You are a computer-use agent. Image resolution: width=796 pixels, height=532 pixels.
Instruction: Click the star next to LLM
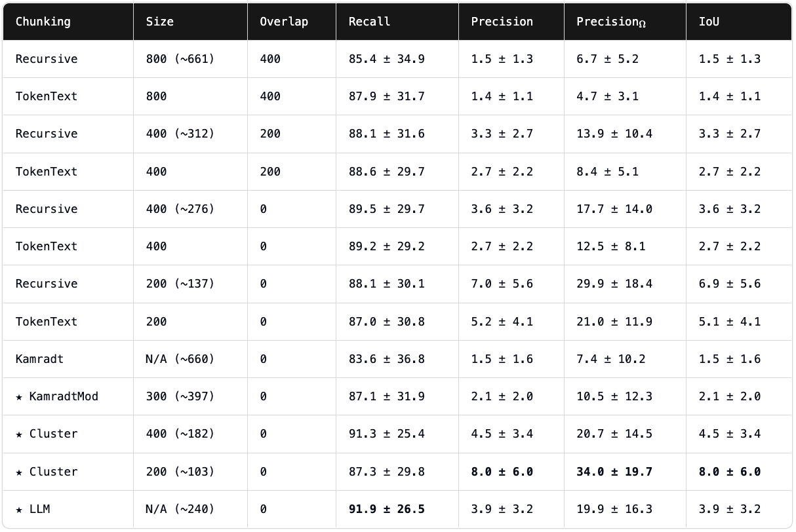click(x=19, y=509)
